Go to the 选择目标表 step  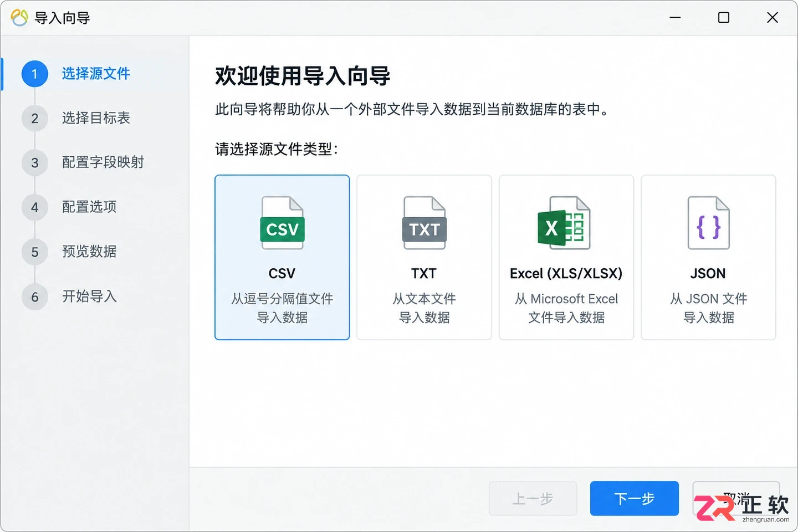(x=96, y=118)
